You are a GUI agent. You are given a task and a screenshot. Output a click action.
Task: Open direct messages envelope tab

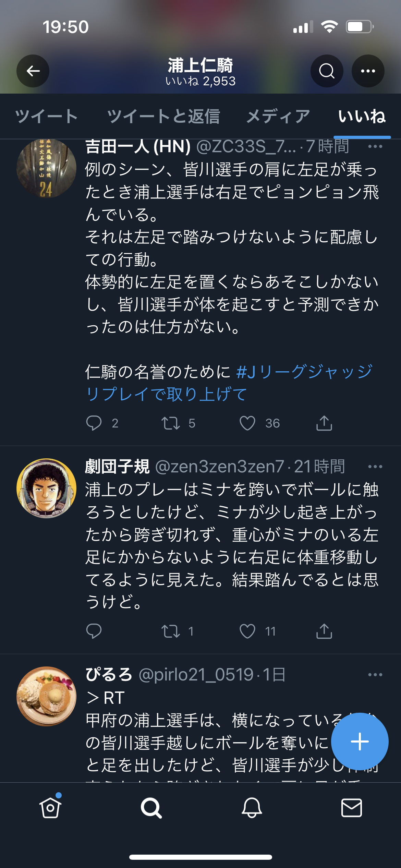[352, 808]
